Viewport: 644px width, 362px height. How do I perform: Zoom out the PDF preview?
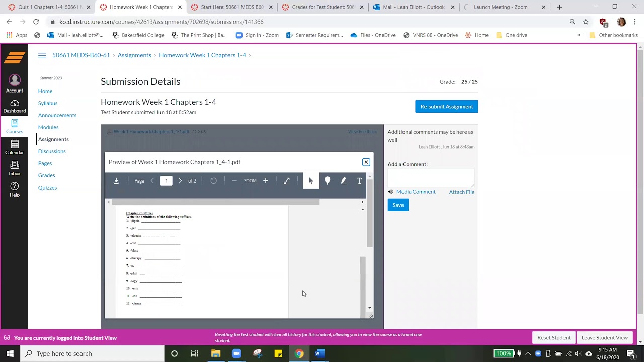(234, 181)
